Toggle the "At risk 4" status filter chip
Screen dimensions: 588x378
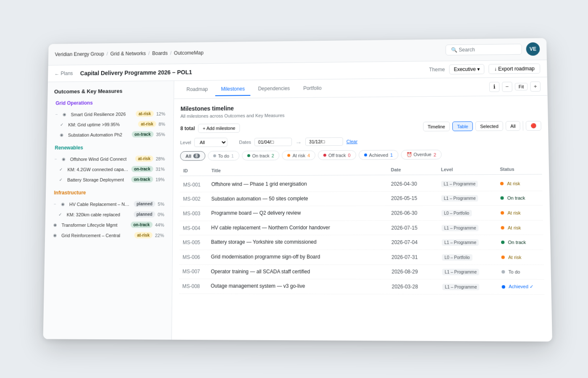298,155
